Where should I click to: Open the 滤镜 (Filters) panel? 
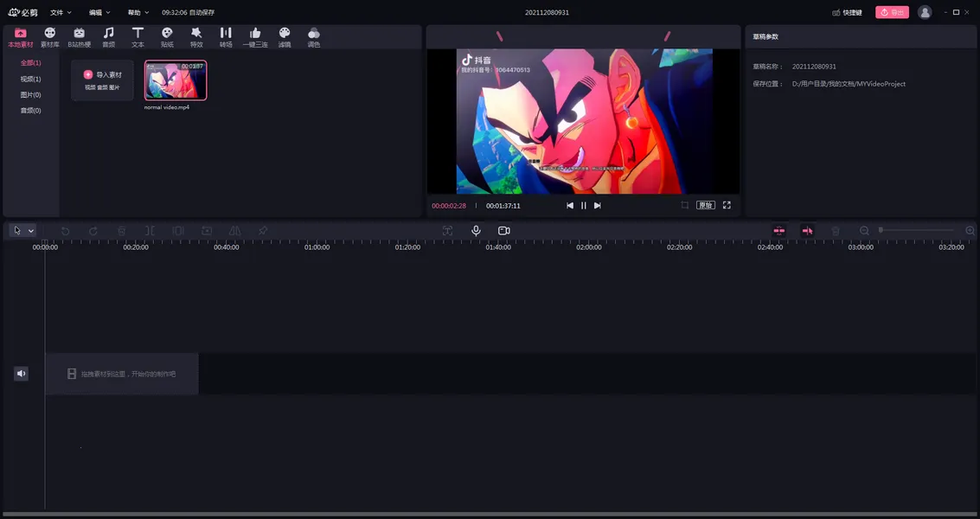tap(285, 35)
